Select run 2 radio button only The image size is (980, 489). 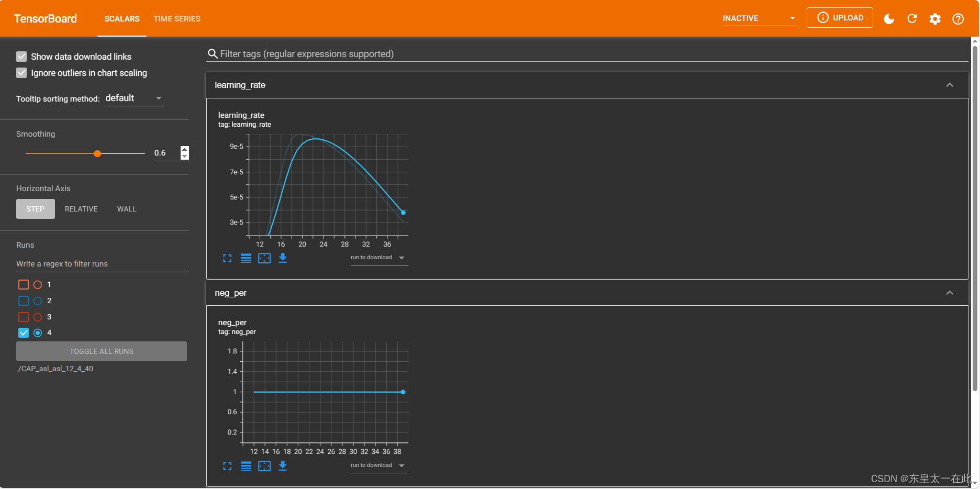click(38, 301)
